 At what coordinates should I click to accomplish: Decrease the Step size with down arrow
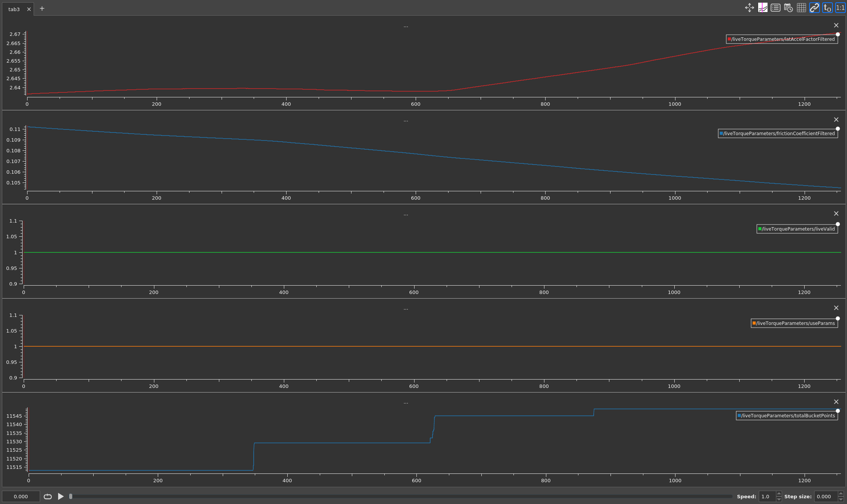(x=841, y=499)
